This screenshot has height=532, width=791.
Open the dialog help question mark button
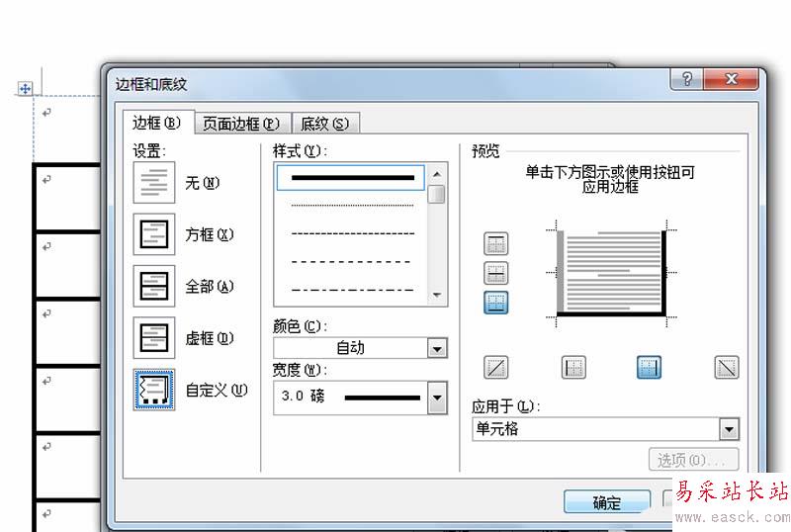coord(687,79)
